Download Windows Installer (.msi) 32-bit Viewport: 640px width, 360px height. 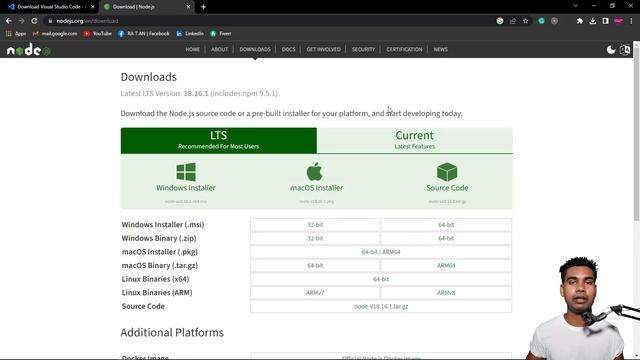click(x=315, y=225)
